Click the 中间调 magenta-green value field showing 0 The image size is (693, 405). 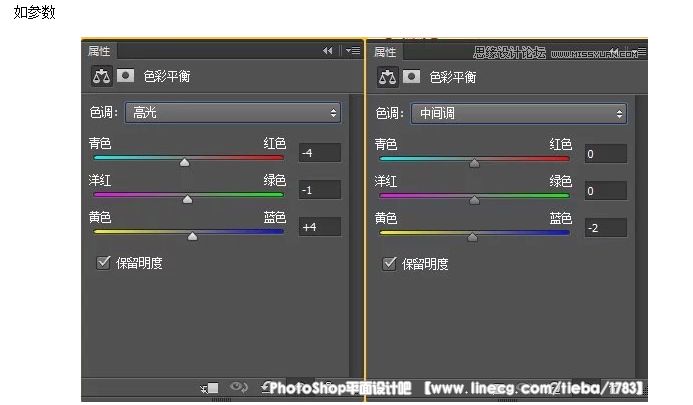point(605,191)
